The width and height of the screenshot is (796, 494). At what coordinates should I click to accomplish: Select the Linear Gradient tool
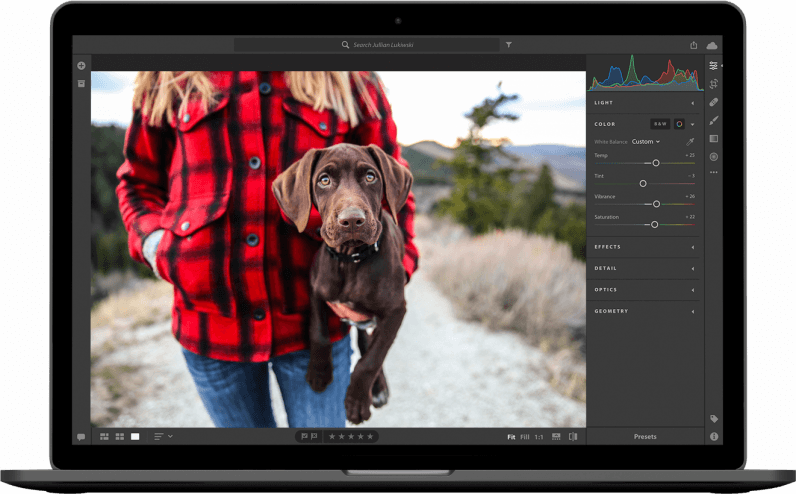[713, 139]
